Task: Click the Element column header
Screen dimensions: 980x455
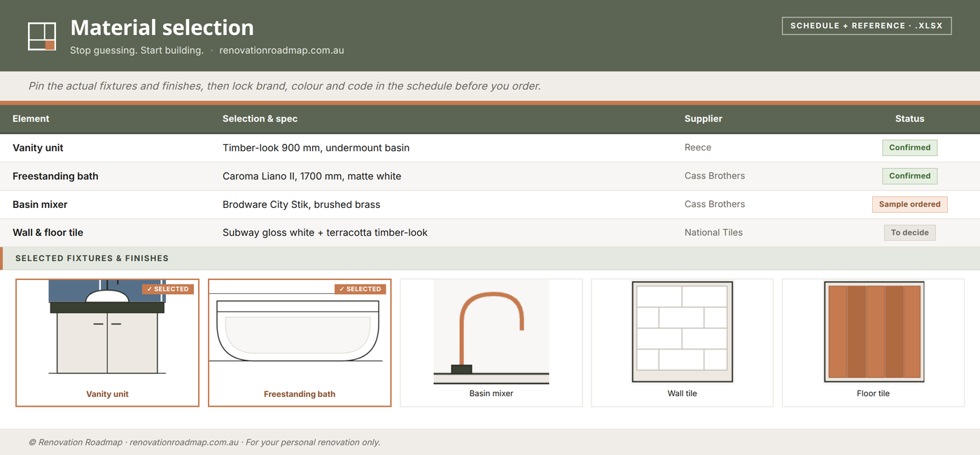Action: tap(31, 119)
